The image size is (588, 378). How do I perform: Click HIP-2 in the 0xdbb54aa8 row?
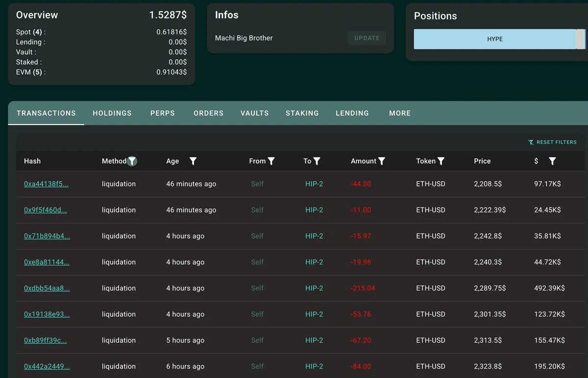[x=314, y=288]
